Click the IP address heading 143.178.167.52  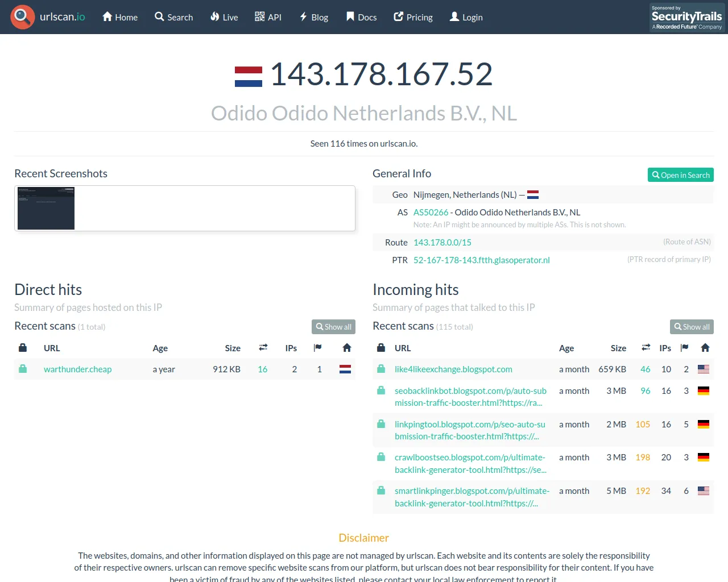381,74
